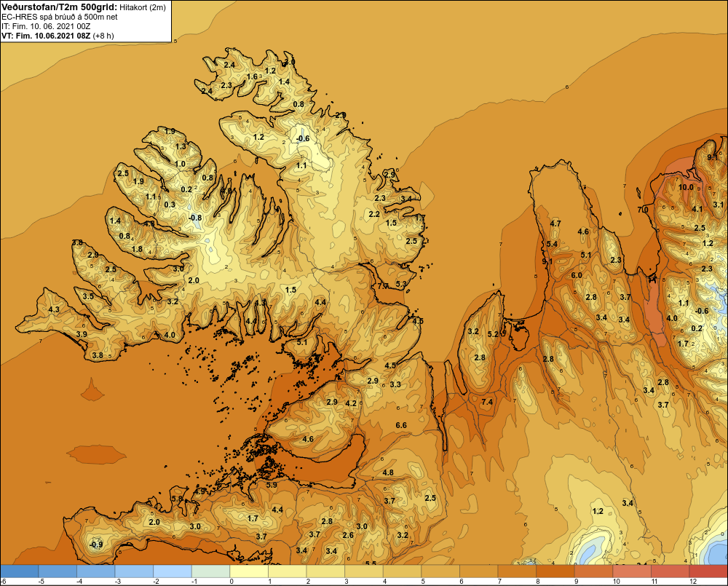
Task: Click the '2.6' temperature value
Action: (348, 535)
